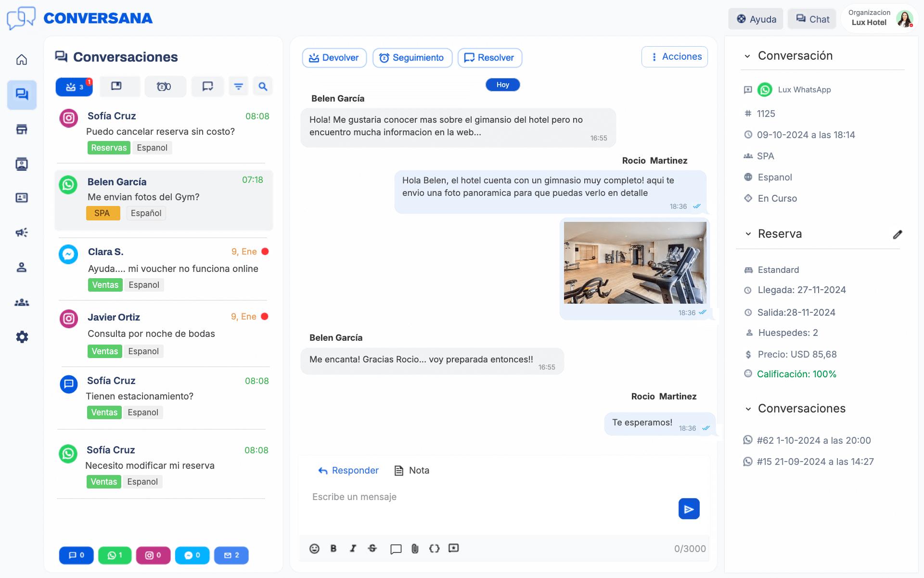The width and height of the screenshot is (924, 578).
Task: Open previous conversation #62 link
Action: pos(813,440)
